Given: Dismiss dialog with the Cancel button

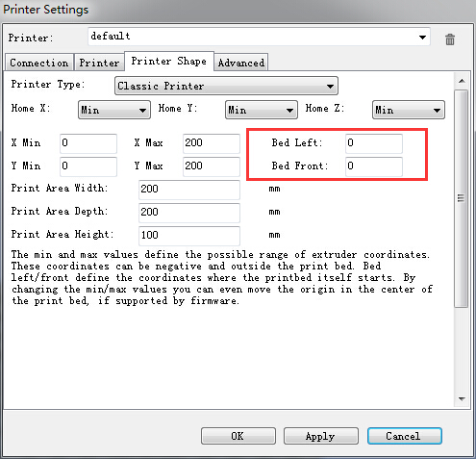Looking at the screenshot, I should [x=405, y=436].
